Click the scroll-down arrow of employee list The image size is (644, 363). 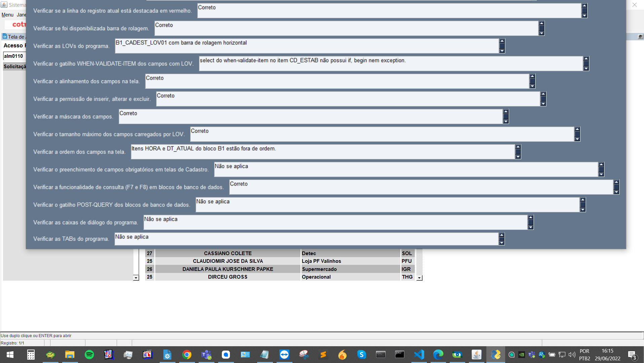pos(419,278)
